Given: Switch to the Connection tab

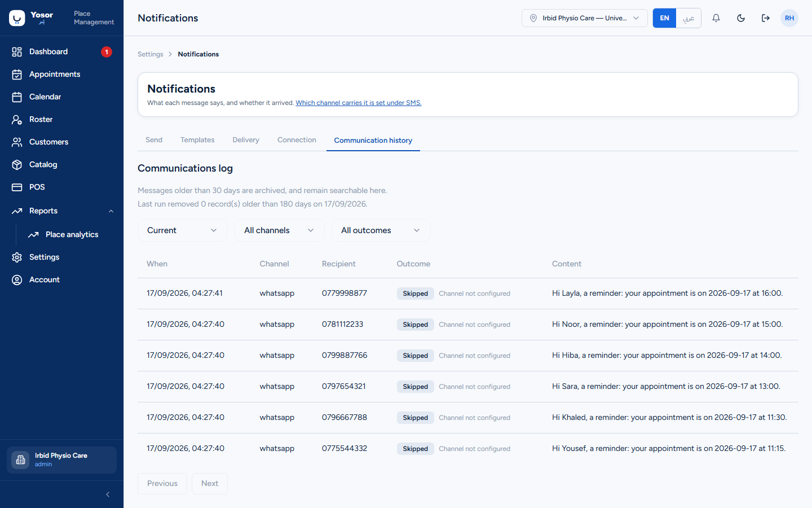Looking at the screenshot, I should 297,140.
